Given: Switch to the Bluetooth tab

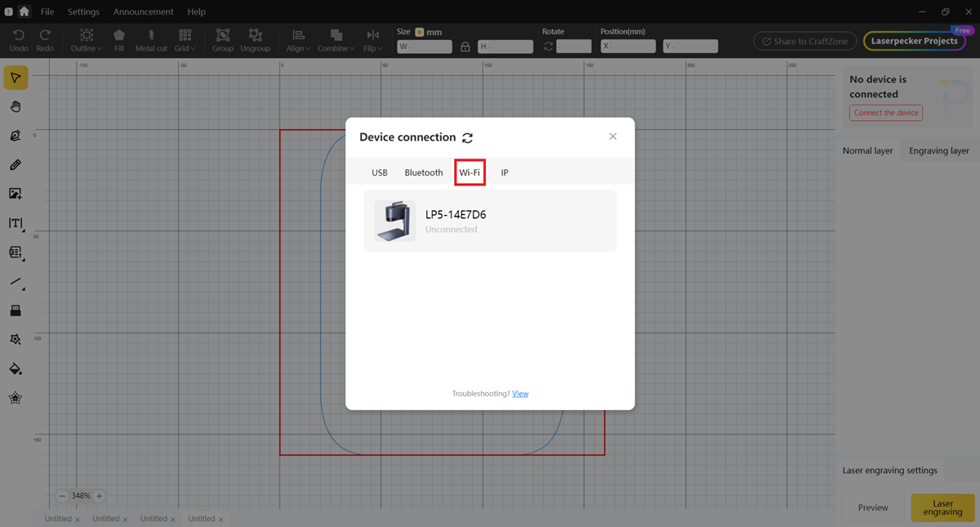Looking at the screenshot, I should pyautogui.click(x=424, y=172).
